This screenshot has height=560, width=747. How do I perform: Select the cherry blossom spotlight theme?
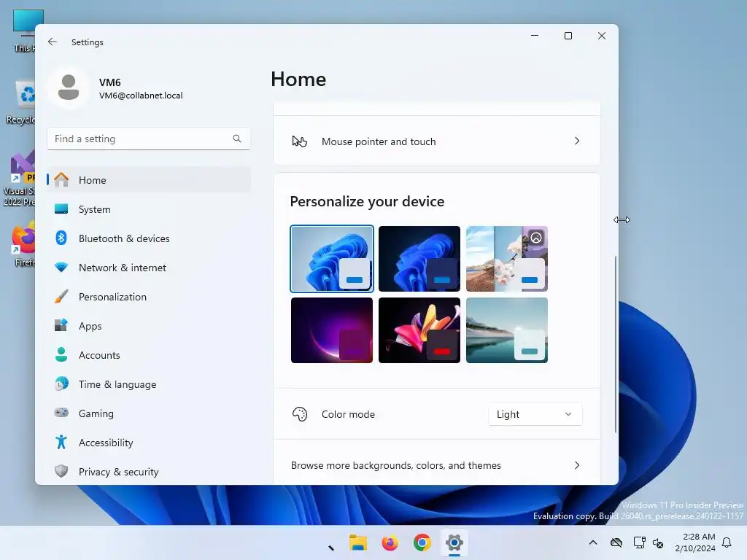pos(507,259)
